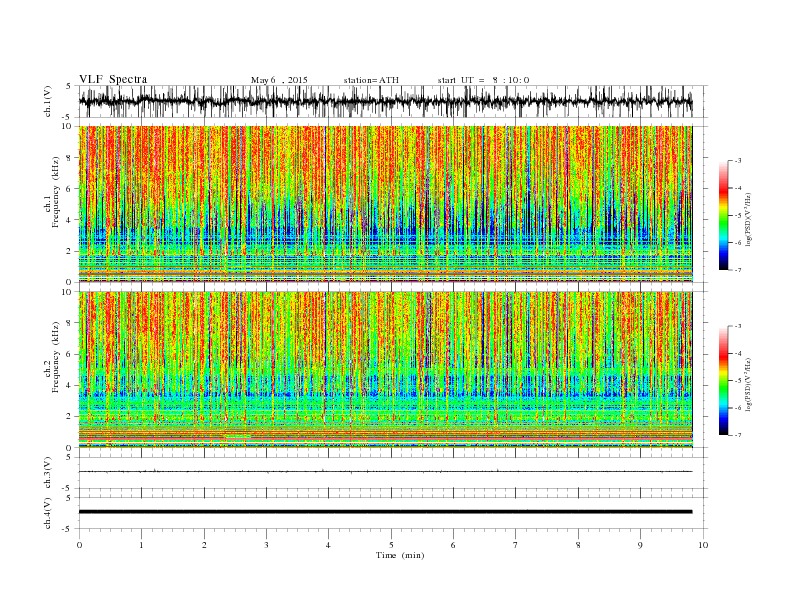This screenshot has width=792, height=612.
Task: Click the "1" tick on Time axis
Action: pyautogui.click(x=141, y=545)
